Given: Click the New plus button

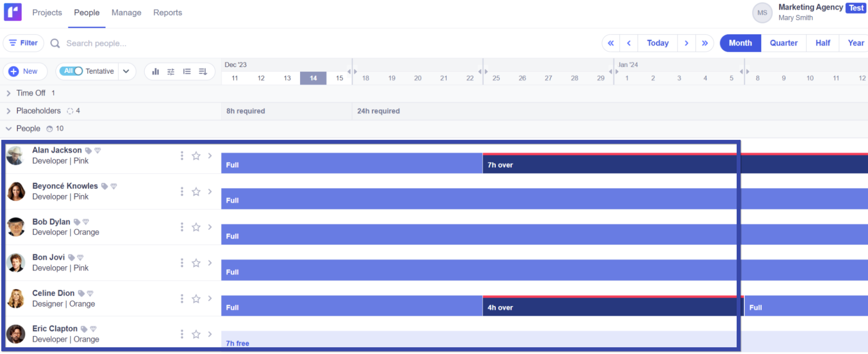Looking at the screenshot, I should (25, 71).
